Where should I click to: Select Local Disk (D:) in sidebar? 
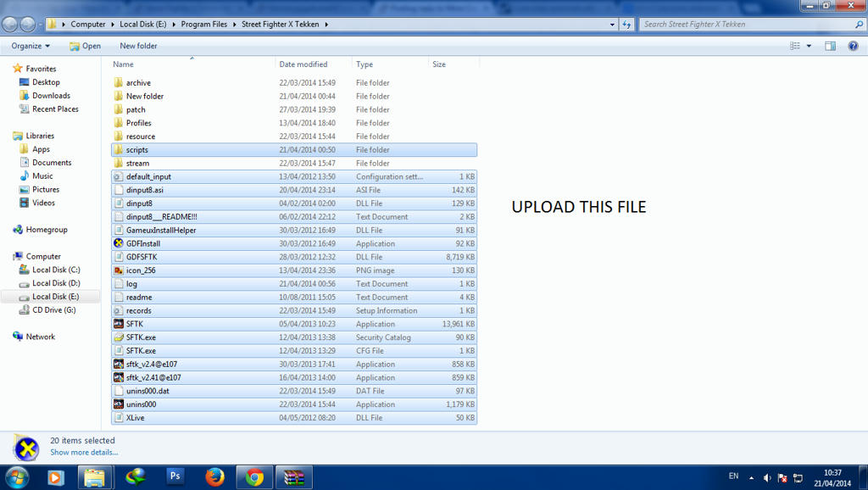pos(56,283)
